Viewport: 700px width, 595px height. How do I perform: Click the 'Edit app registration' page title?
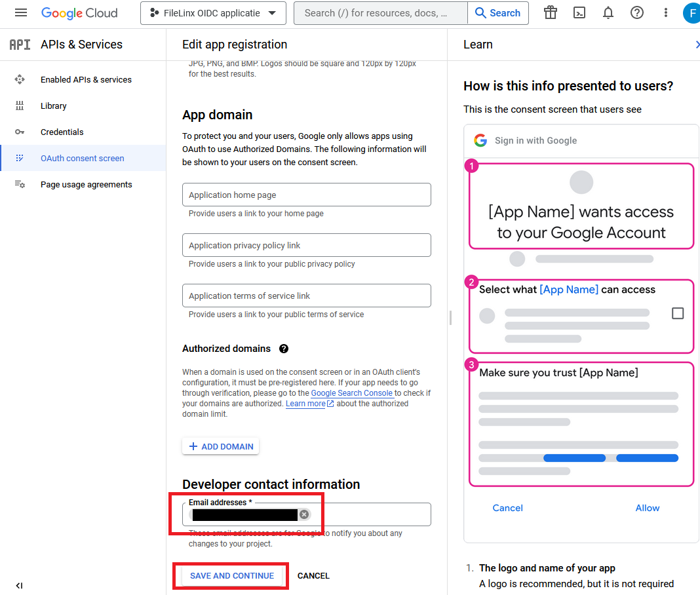coord(235,45)
